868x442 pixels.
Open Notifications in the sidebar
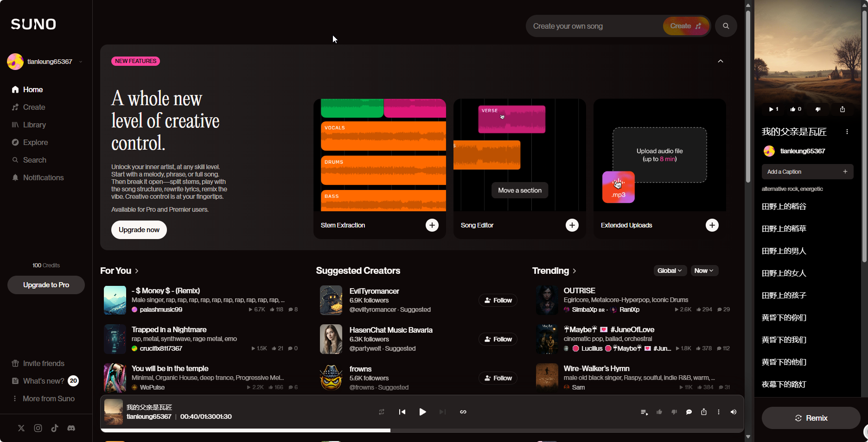tap(38, 177)
